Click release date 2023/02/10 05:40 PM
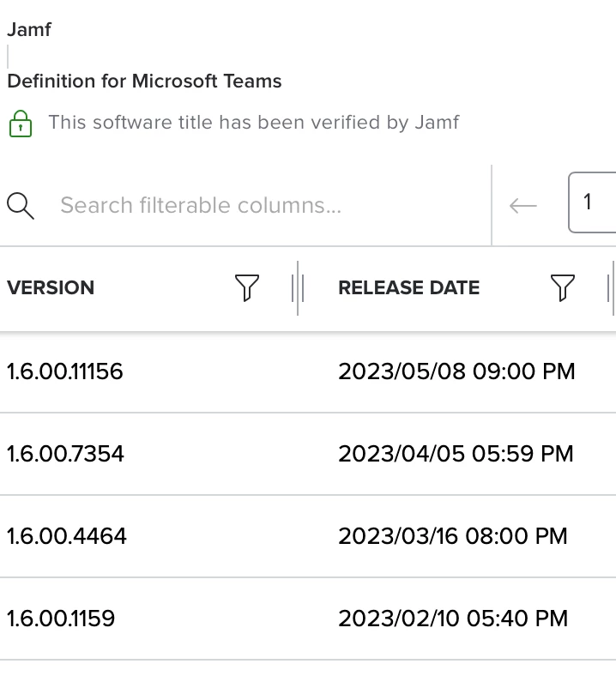616x676 pixels. tap(453, 619)
